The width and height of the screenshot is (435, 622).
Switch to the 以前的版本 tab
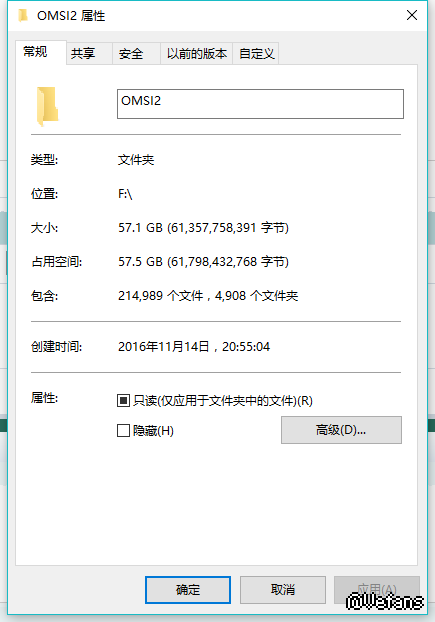[197, 54]
